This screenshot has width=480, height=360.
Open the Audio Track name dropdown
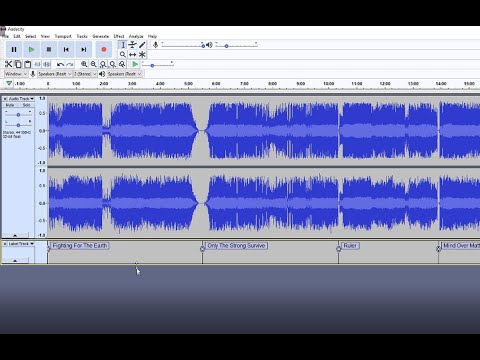tap(21, 99)
